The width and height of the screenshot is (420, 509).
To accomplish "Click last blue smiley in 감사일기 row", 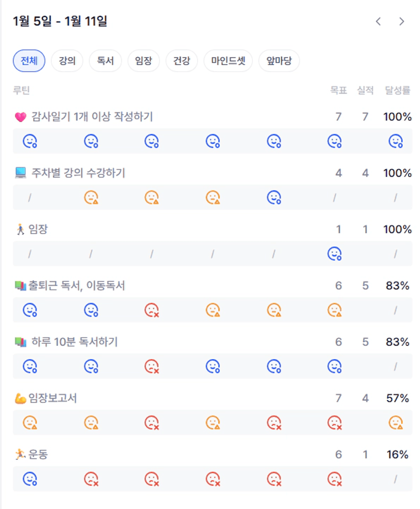I will pyautogui.click(x=396, y=141).
